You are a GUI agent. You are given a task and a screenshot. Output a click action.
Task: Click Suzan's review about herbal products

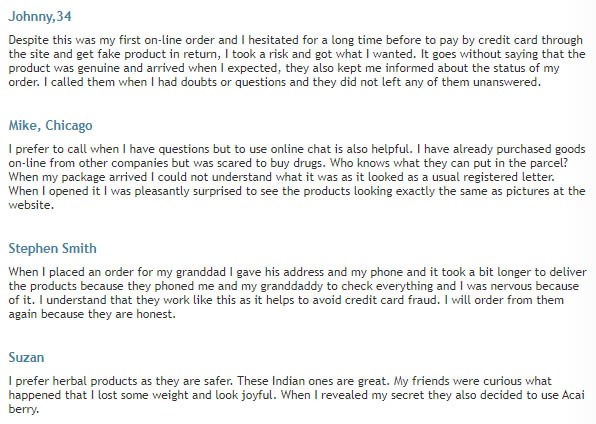(x=296, y=395)
